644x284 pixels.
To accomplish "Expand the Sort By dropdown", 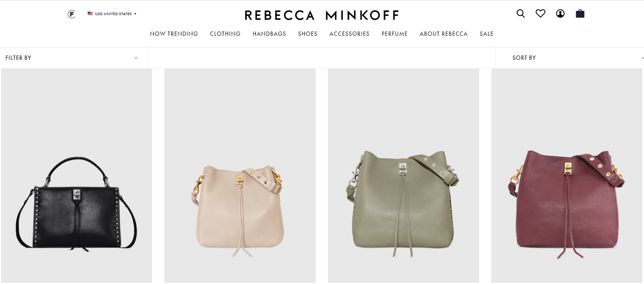I will click(570, 58).
